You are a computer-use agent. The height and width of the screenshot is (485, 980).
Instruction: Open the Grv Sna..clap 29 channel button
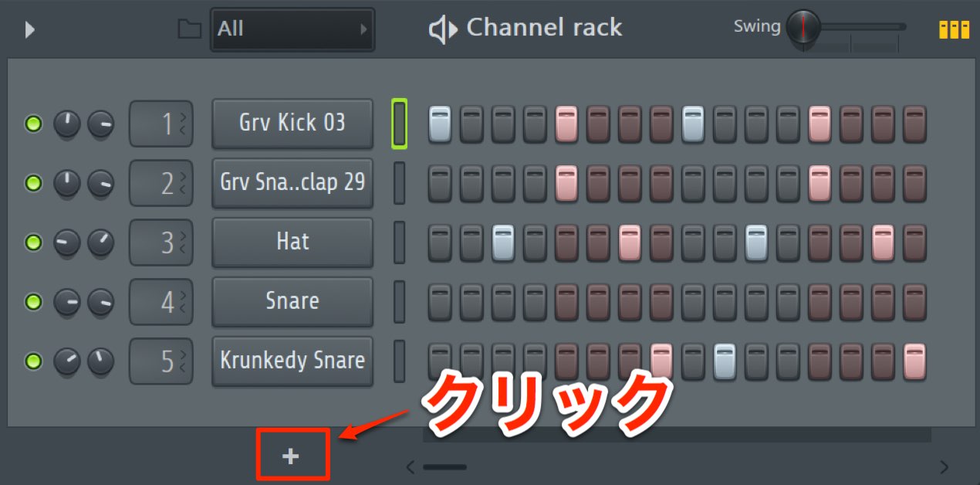tap(292, 183)
